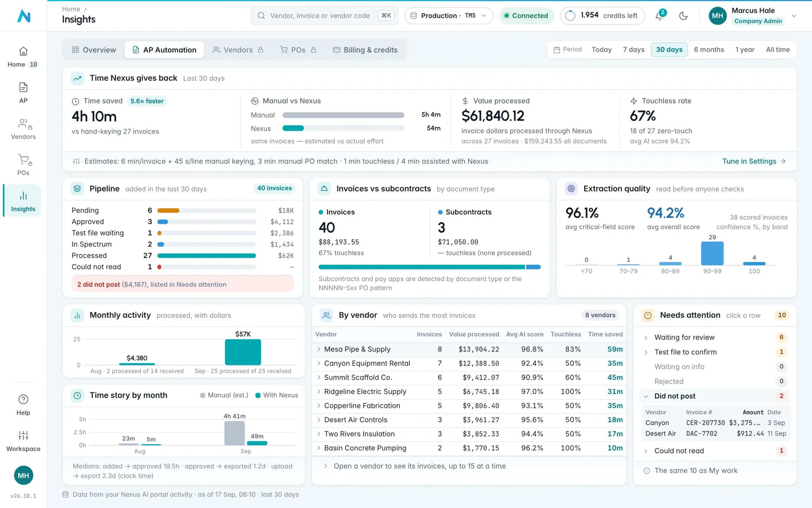This screenshot has height=508, width=812.
Task: Click the 40 invoices badge
Action: pos(274,189)
